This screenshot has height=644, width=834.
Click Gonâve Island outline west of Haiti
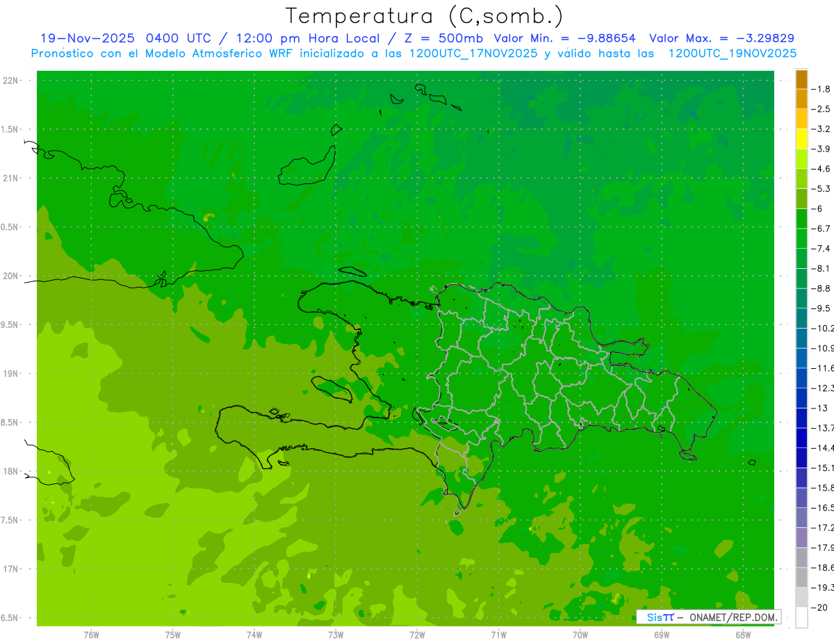pyautogui.click(x=332, y=389)
